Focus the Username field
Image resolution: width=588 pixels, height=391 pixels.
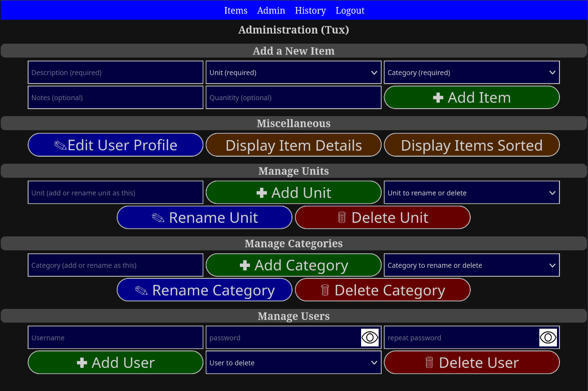116,337
